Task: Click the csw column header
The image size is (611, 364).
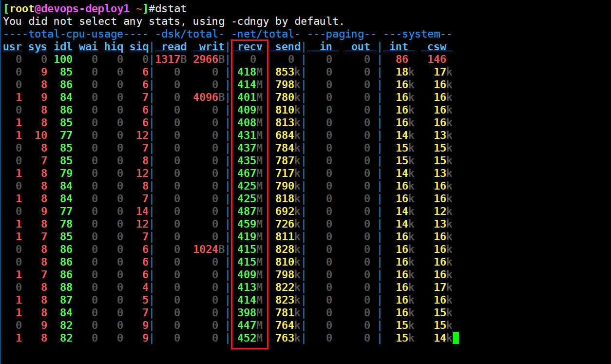Action: click(x=437, y=47)
